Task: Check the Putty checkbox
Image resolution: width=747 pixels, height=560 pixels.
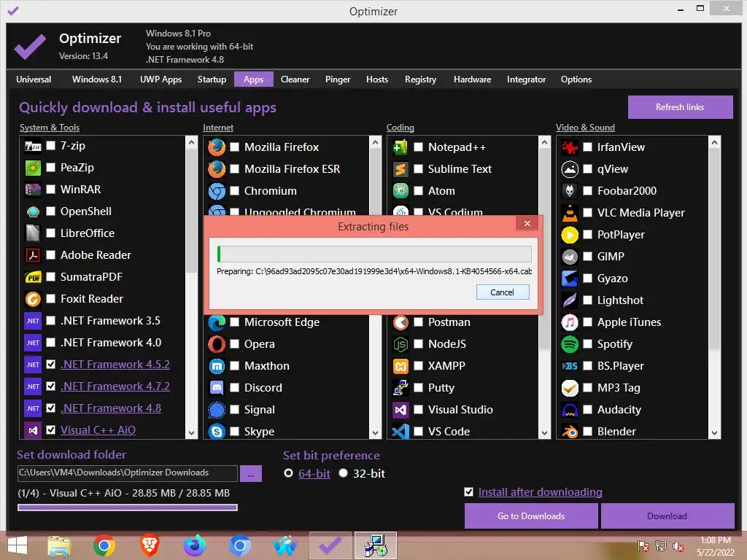Action: pos(418,388)
